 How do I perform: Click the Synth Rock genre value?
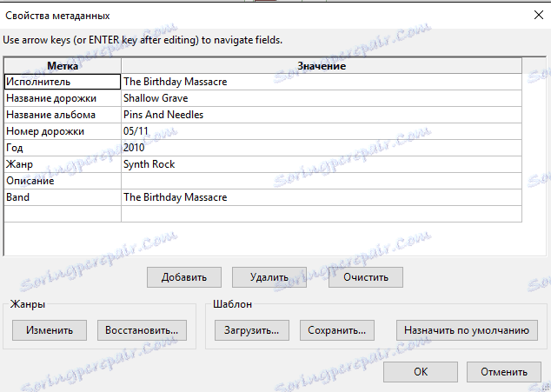pyautogui.click(x=322, y=164)
